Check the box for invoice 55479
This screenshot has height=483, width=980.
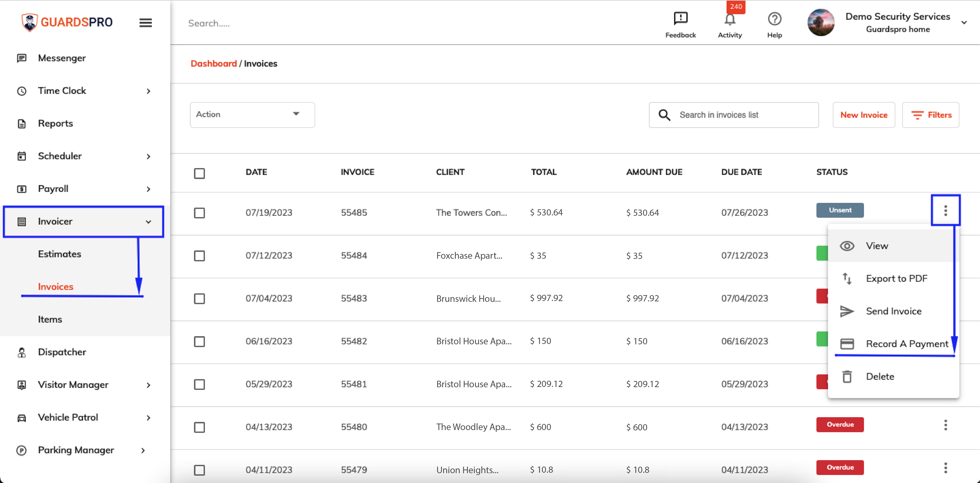[199, 470]
